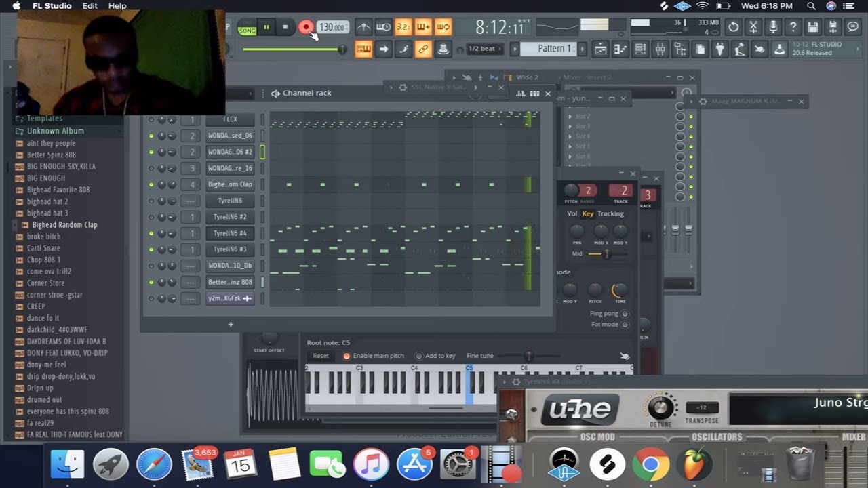The height and width of the screenshot is (488, 868).
Task: Open Chrome from the Dock
Action: (x=650, y=464)
